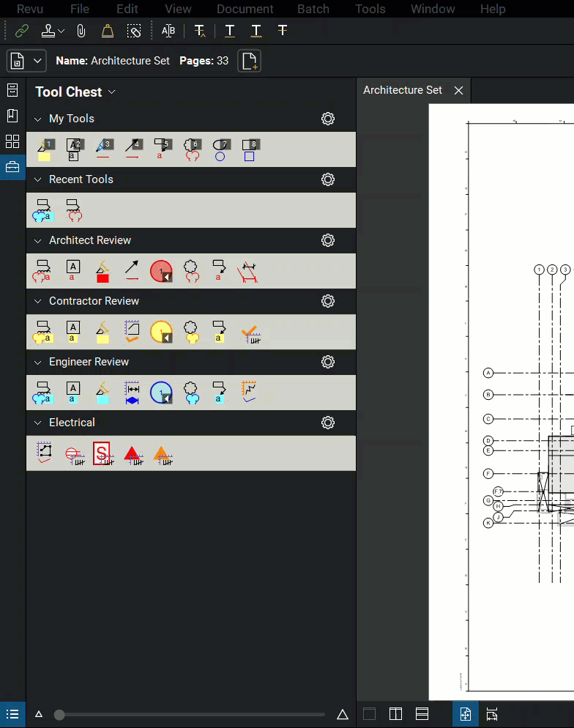The image size is (574, 728).
Task: Click the tool icon size slider
Action: [60, 715]
